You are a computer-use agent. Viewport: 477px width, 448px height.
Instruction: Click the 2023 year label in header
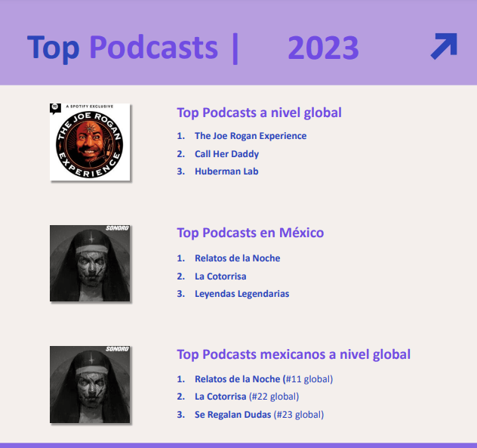(323, 48)
